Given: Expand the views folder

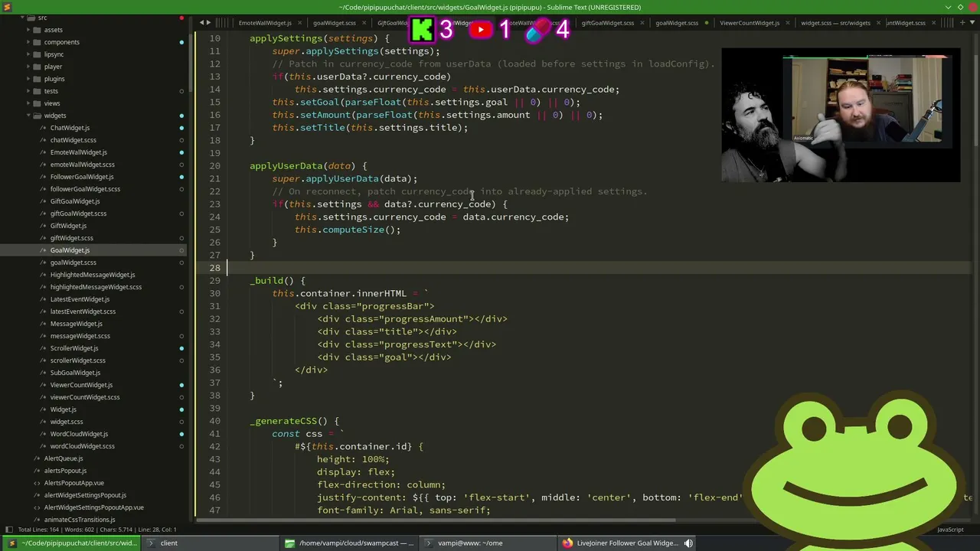Looking at the screenshot, I should pos(28,103).
